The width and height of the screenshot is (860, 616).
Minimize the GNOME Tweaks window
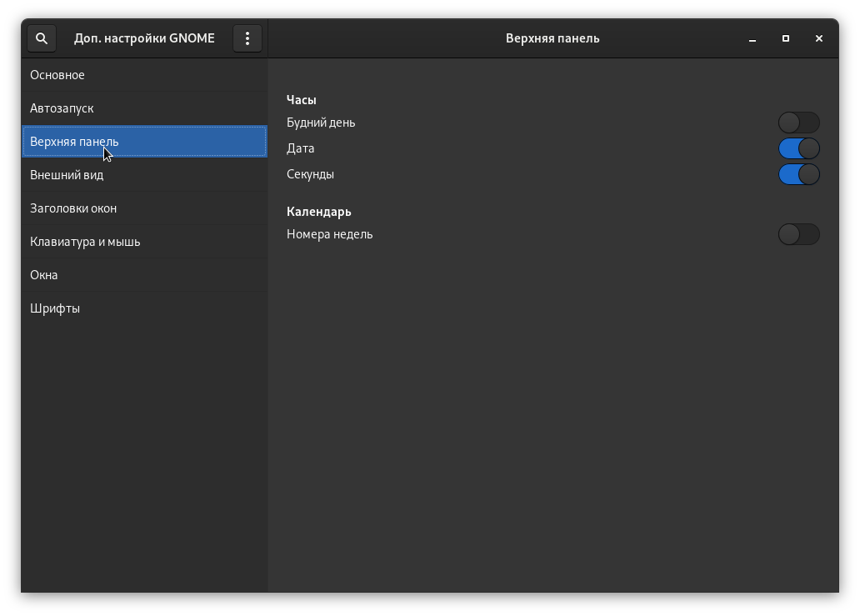752,38
